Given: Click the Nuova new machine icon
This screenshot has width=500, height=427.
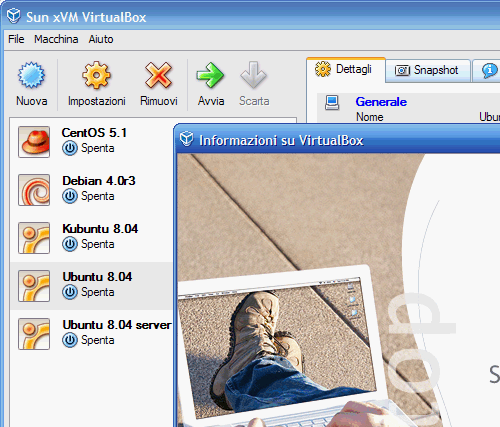Looking at the screenshot, I should point(31,75).
